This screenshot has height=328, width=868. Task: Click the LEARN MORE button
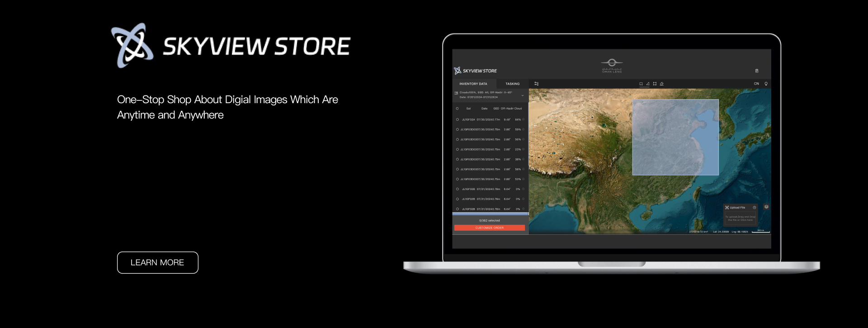click(157, 262)
